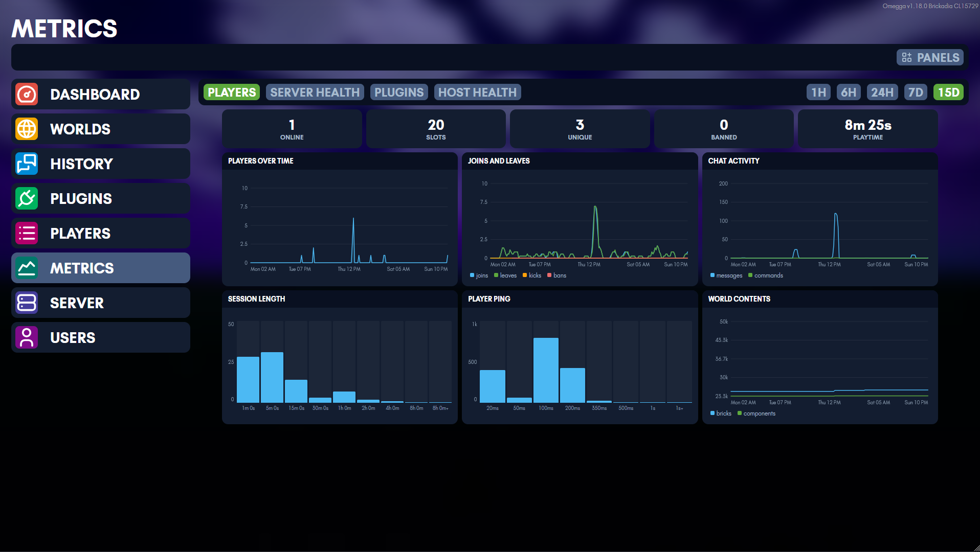The width and height of the screenshot is (980, 552).
Task: Open the PANELS button
Action: (930, 57)
